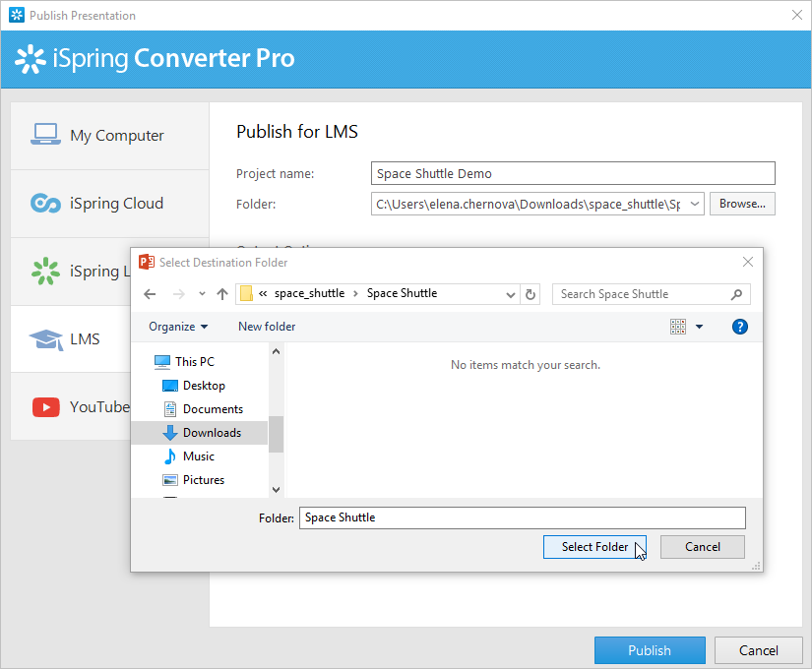Click the This PC monitor icon
The height and width of the screenshot is (669, 812).
162,362
